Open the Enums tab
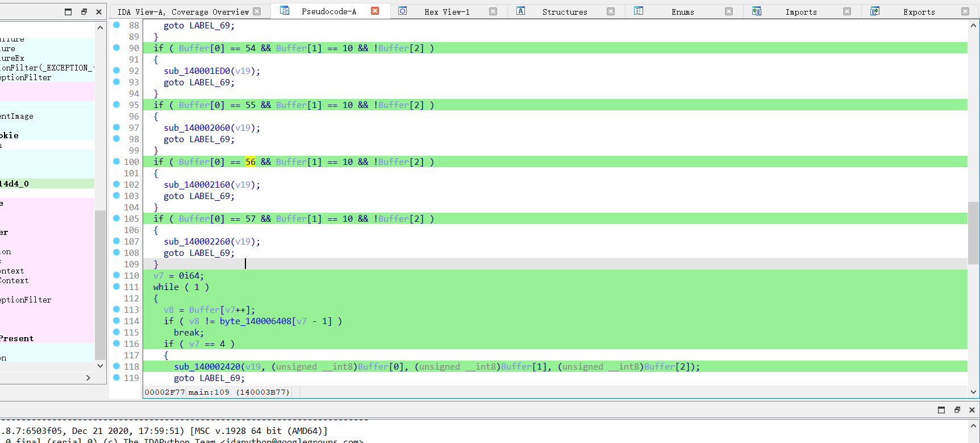 [x=682, y=12]
